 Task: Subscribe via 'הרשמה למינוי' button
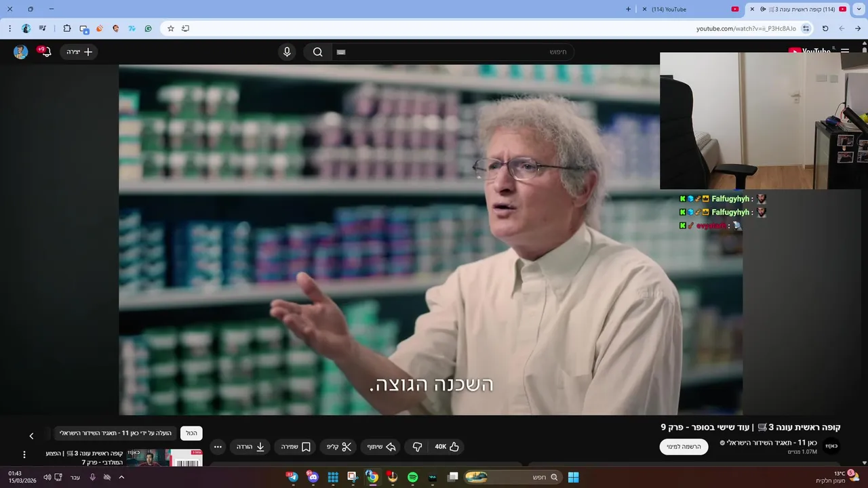[684, 447]
